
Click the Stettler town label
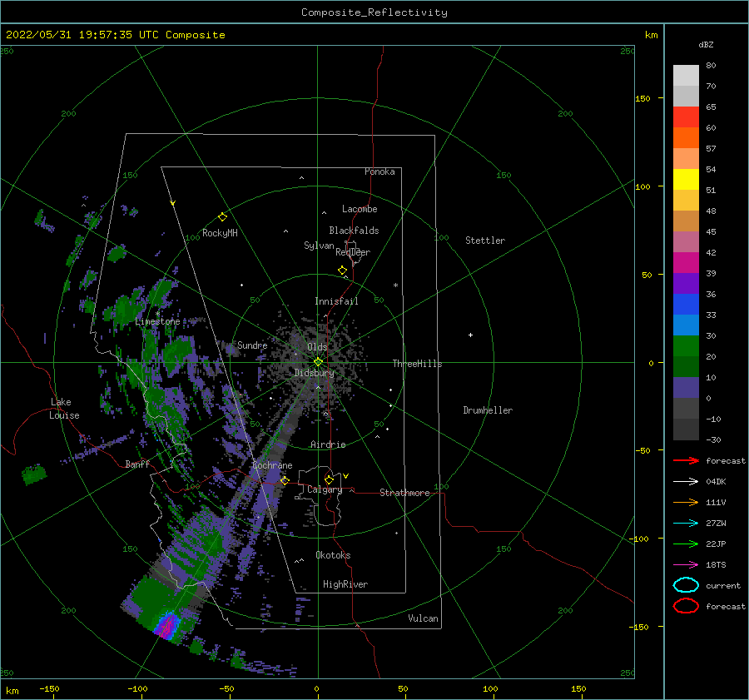(x=485, y=241)
